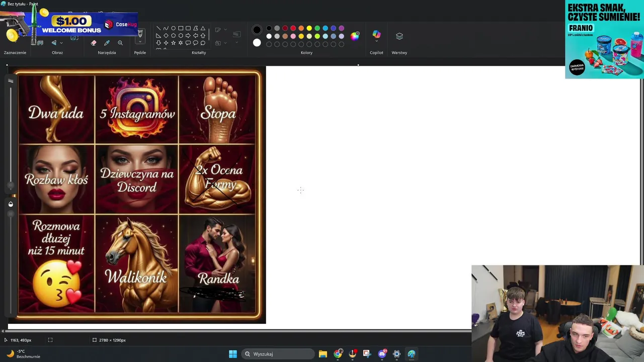Open the Brushes dropdown
The width and height of the screenshot is (644, 362).
(140, 42)
